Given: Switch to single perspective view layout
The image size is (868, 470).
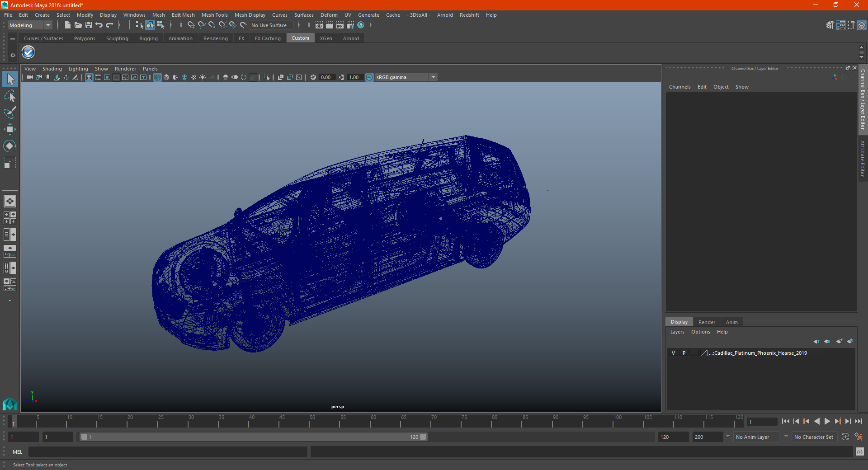Looking at the screenshot, I should pos(10,201).
